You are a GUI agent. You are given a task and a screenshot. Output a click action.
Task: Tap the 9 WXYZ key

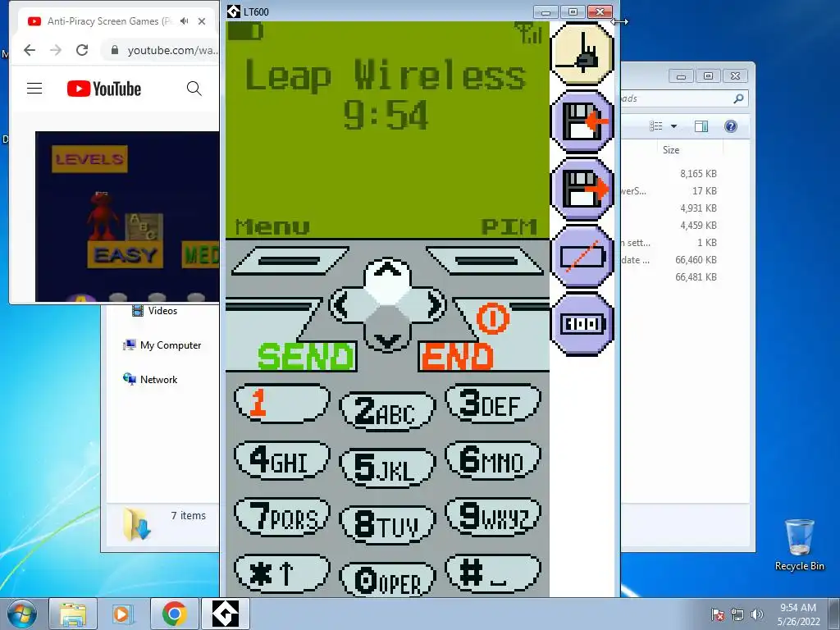tap(493, 517)
